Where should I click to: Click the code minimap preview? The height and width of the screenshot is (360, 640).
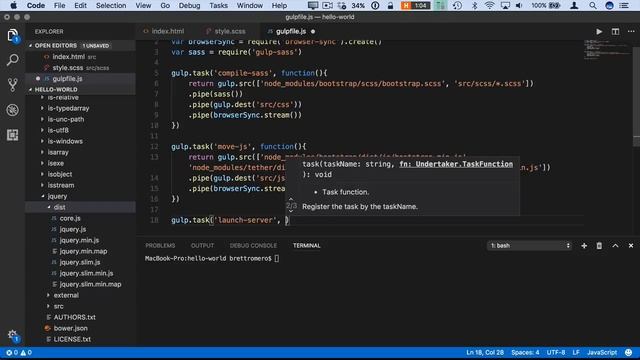(607, 50)
